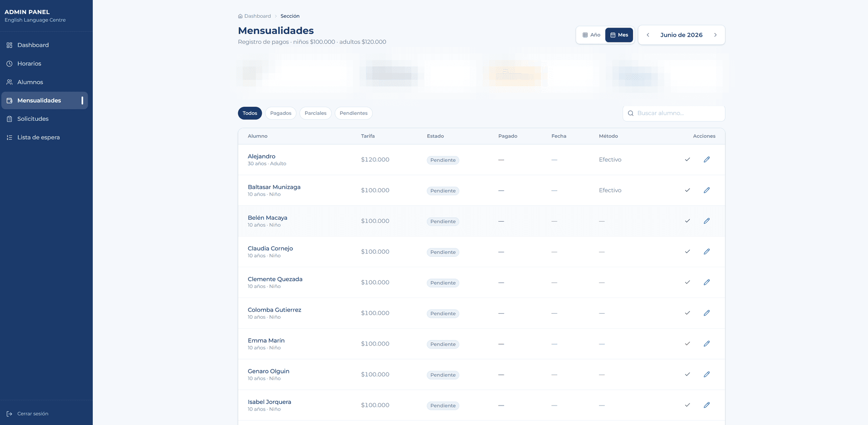The width and height of the screenshot is (868, 425).
Task: Click Baltasar Munizaga's Efectivo method
Action: click(x=610, y=190)
